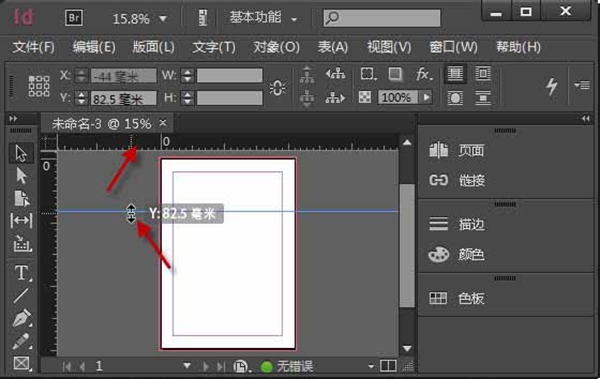Screen dimensions: 600x379
Task: Select the Rectangle Frame tool
Action: click(21, 363)
